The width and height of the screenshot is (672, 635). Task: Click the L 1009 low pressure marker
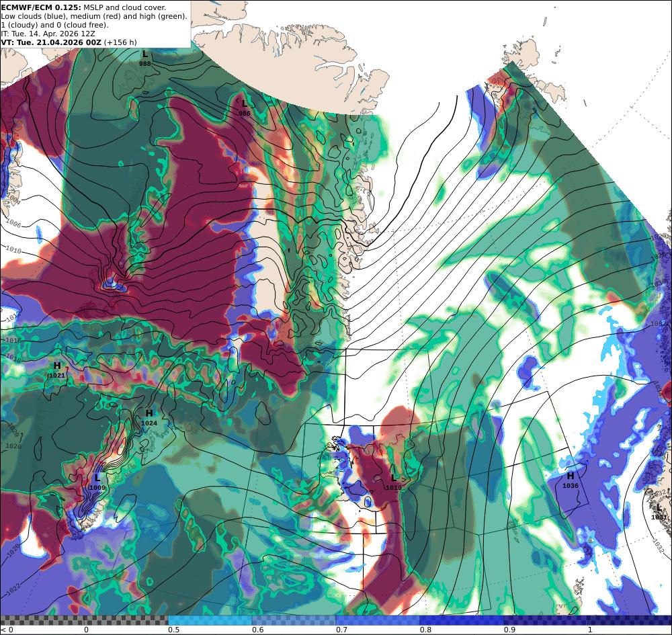coord(97,482)
